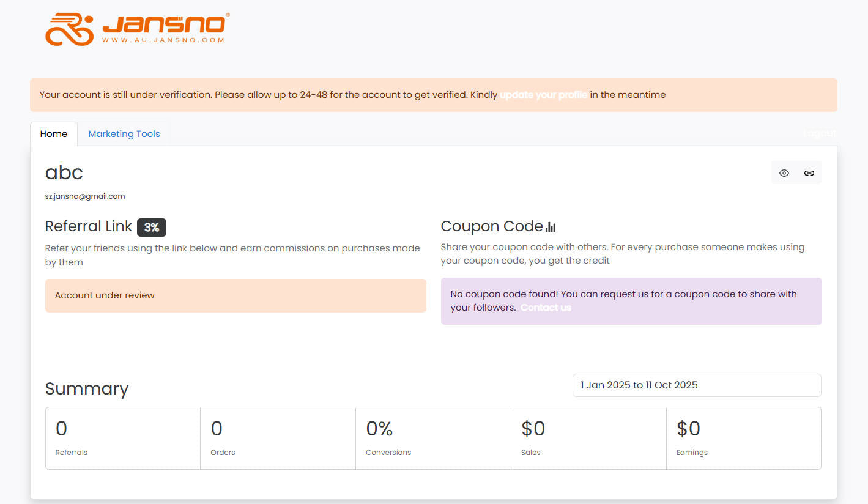Open the Marketing Tools tab

tap(124, 134)
